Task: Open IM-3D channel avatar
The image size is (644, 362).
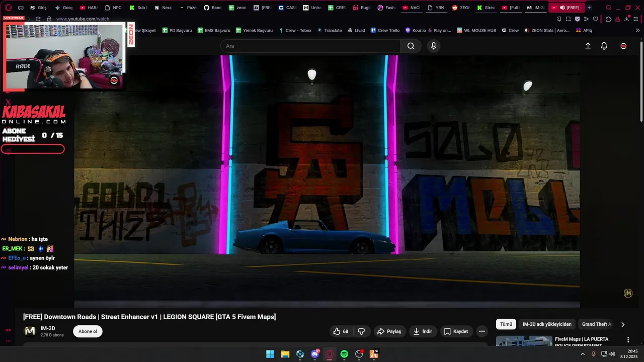Action: [x=30, y=331]
